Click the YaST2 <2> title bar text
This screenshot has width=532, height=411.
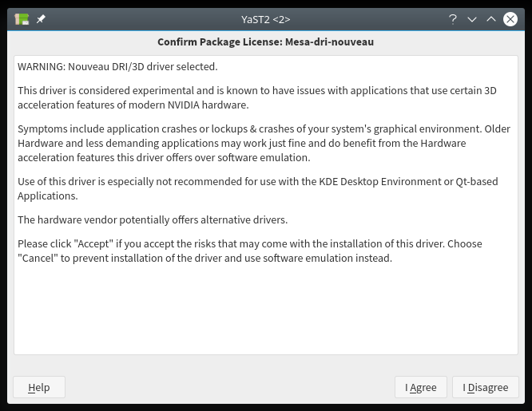[x=265, y=19]
